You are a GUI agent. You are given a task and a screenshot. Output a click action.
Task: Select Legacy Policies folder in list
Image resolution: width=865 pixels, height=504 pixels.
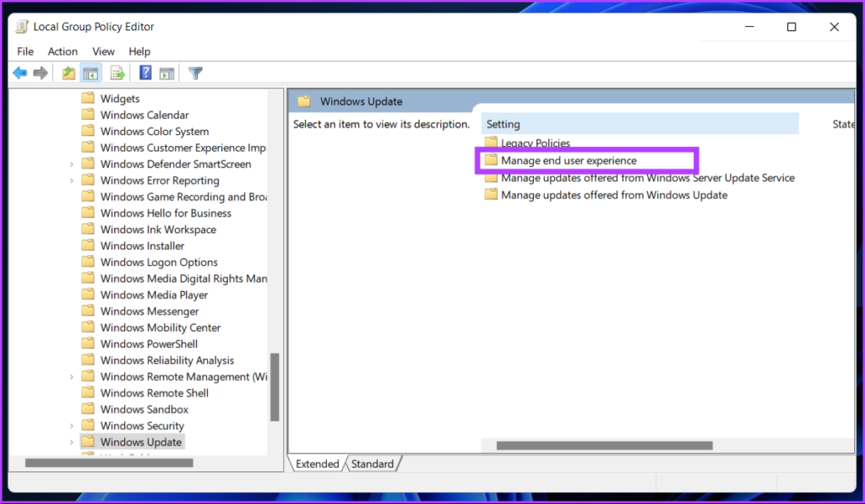pos(535,144)
